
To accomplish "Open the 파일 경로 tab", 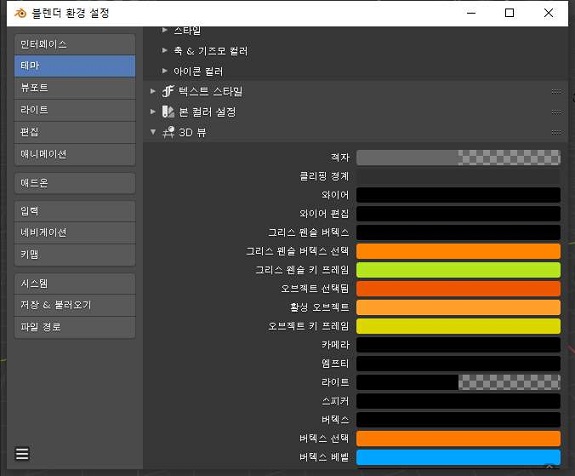I will pos(75,327).
